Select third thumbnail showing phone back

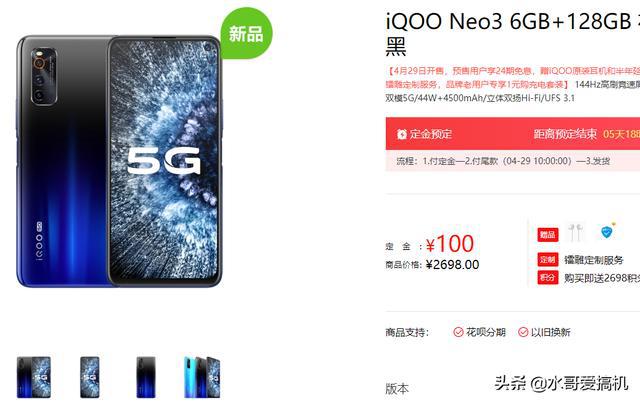click(146, 377)
